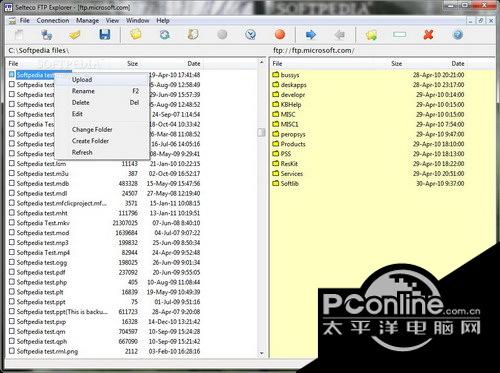Click the yellow ticket toolbar icon

pyautogui.click(x=75, y=35)
